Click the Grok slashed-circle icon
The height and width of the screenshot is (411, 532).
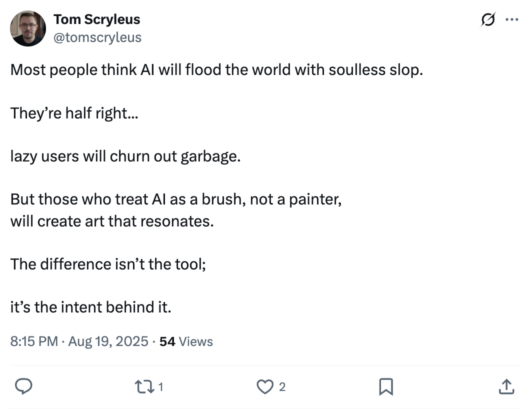[x=487, y=20]
